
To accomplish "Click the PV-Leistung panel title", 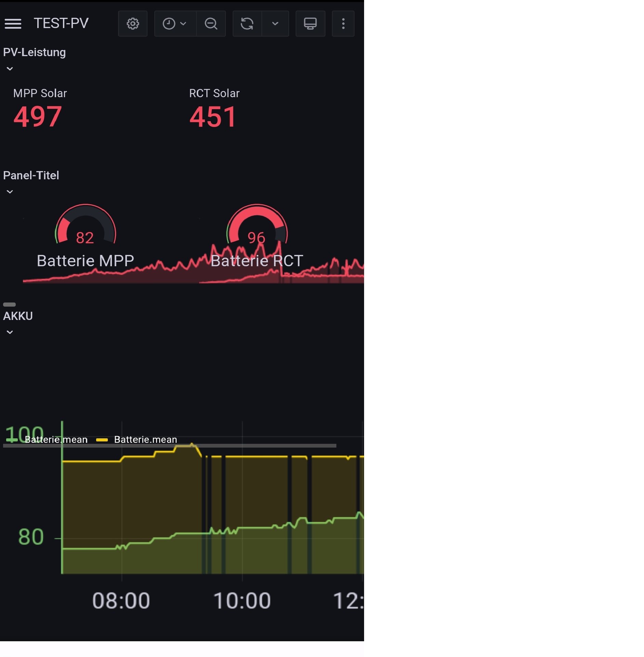I will click(35, 52).
